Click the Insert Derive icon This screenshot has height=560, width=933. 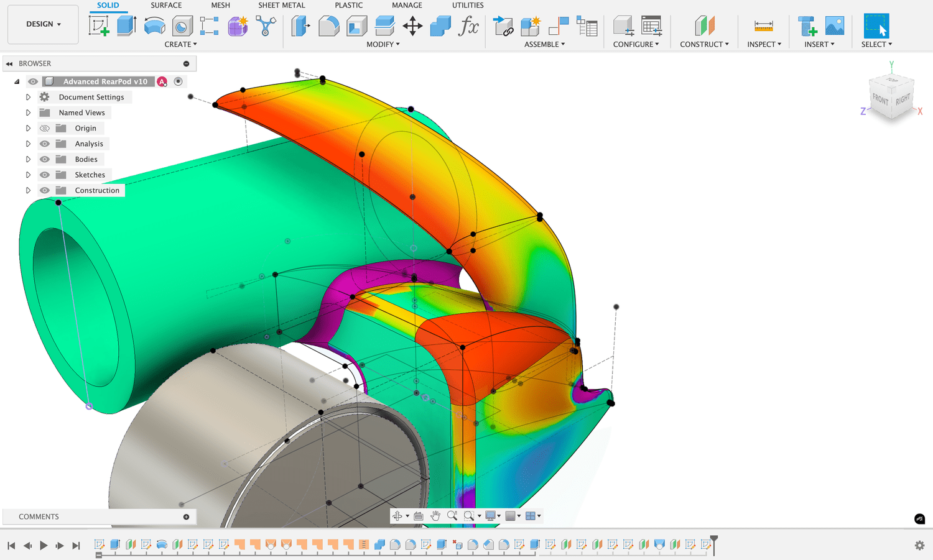(x=503, y=26)
